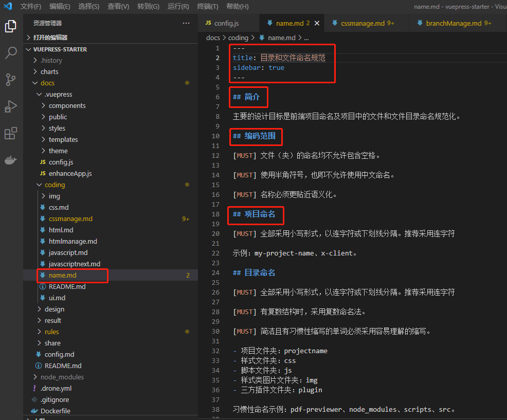Open 选择(S) menu

click(x=89, y=6)
